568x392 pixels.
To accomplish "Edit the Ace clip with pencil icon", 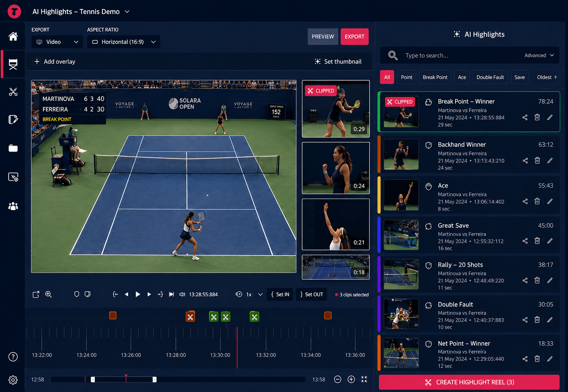I will (550, 201).
